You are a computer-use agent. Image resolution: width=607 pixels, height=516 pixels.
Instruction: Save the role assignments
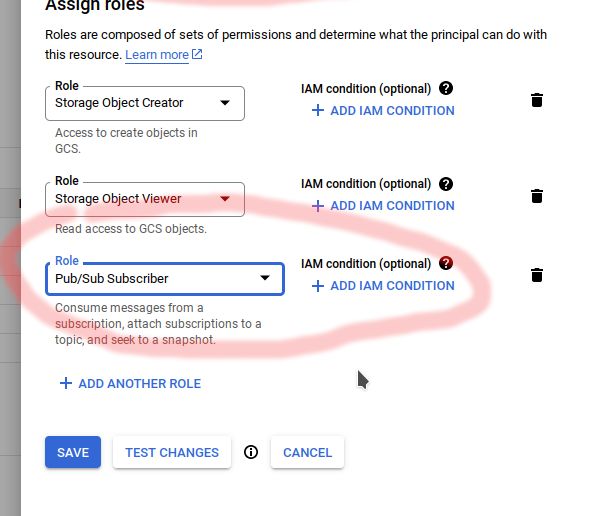point(73,452)
